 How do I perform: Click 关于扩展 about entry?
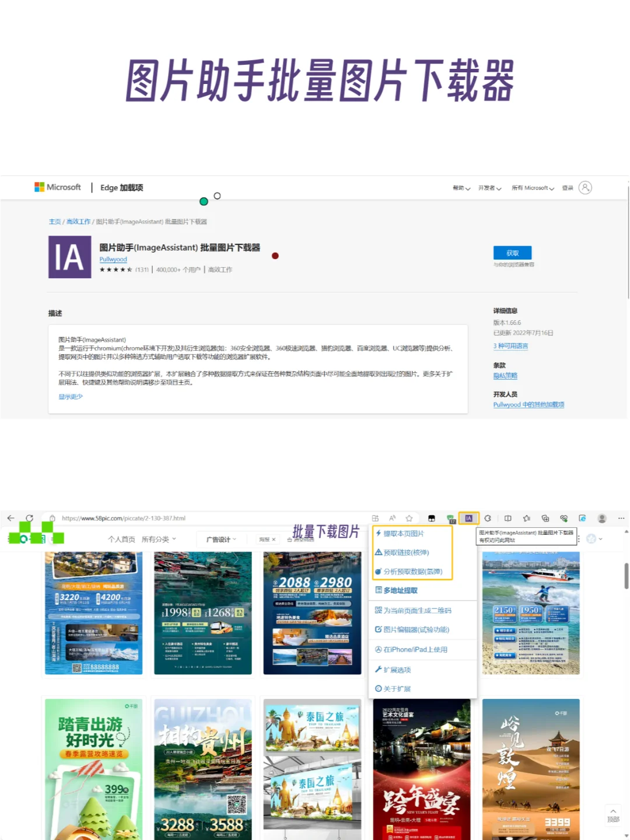pos(396,688)
